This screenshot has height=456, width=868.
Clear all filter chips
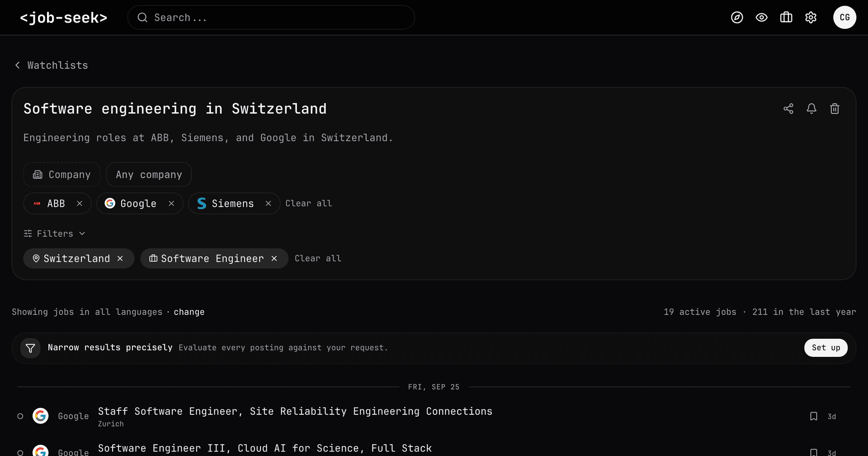click(x=318, y=258)
